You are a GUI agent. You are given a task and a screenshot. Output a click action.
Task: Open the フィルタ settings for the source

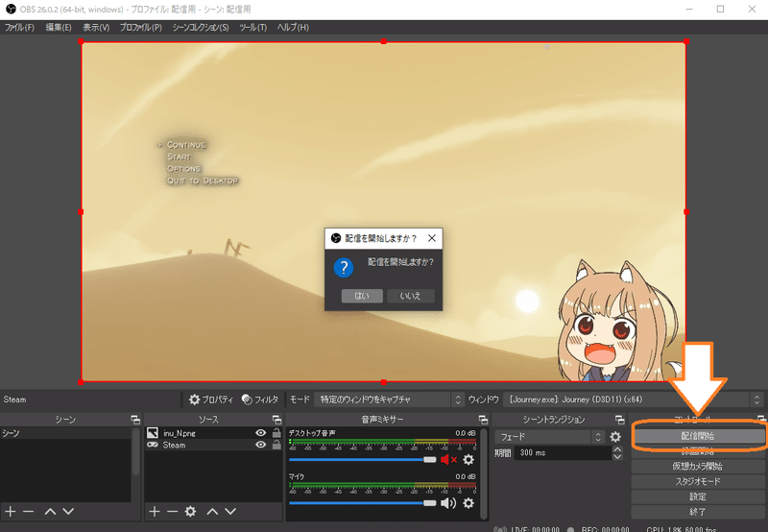tap(260, 399)
